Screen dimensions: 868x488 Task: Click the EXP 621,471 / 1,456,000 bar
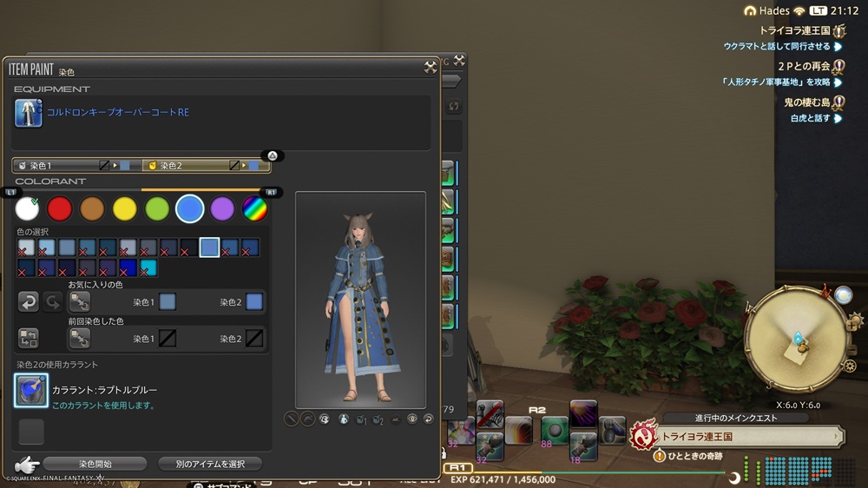click(x=503, y=479)
